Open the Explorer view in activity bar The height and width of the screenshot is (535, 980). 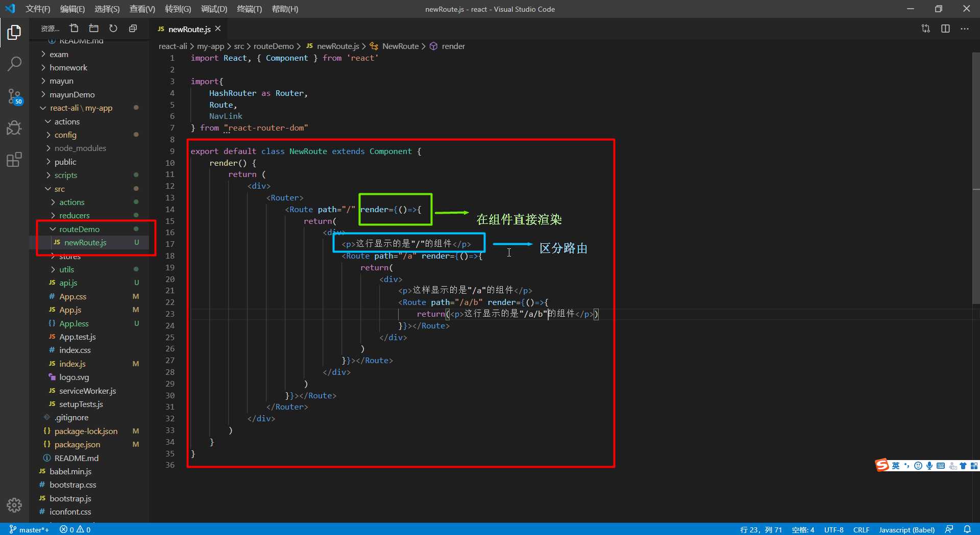tap(14, 33)
